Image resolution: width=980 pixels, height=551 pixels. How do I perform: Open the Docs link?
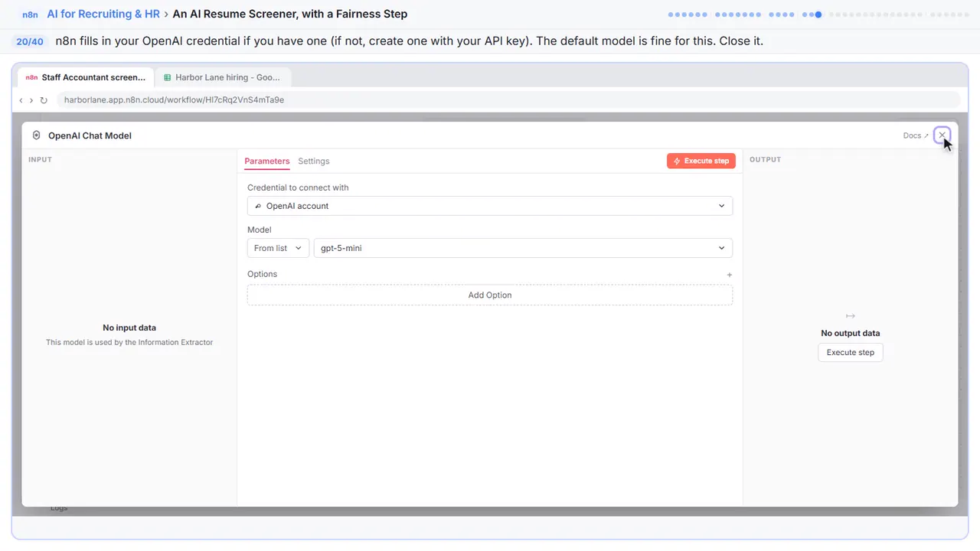(916, 135)
